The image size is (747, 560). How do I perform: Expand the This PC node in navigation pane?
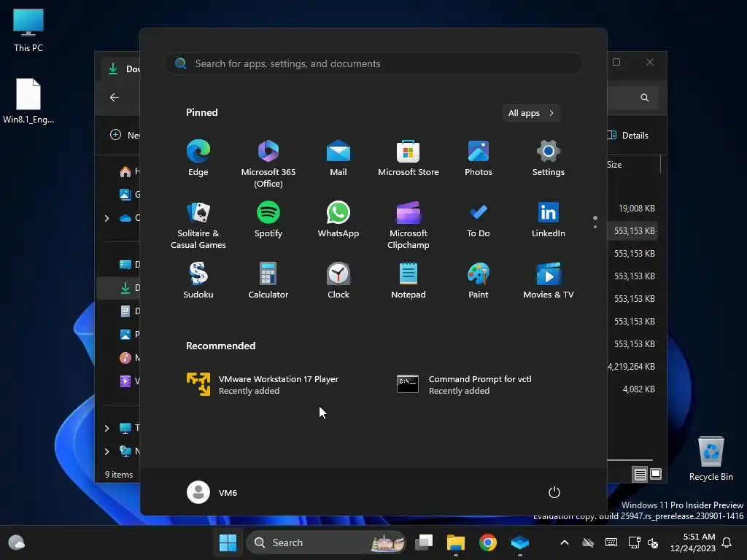pos(107,428)
